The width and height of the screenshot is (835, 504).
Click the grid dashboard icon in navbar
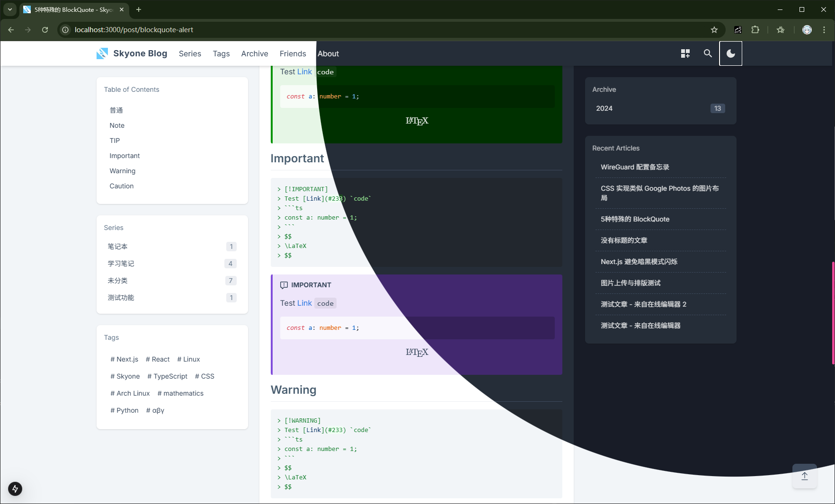[x=685, y=53]
